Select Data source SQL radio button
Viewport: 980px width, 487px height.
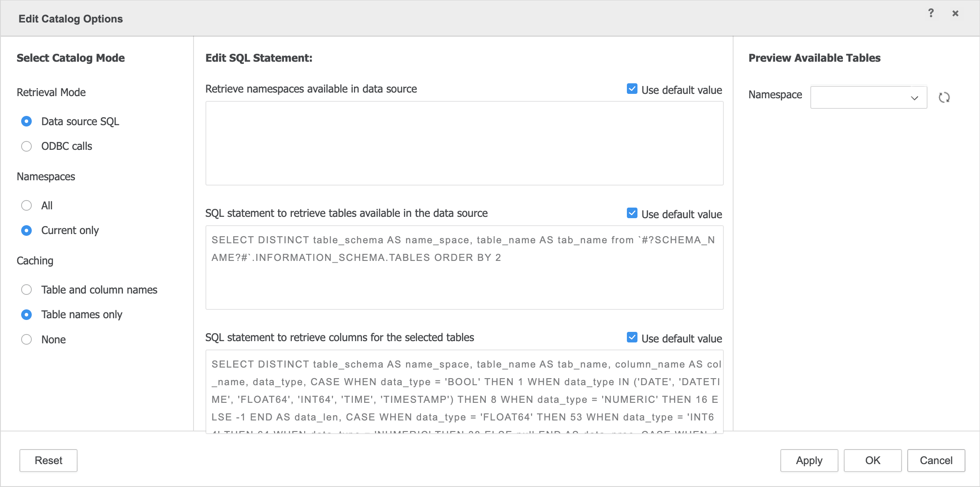26,121
